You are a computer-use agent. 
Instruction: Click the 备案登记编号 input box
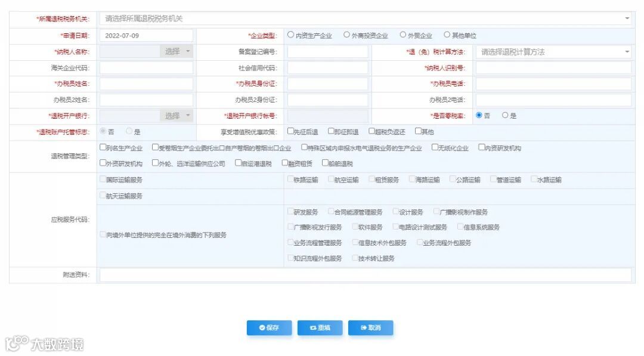click(x=328, y=52)
